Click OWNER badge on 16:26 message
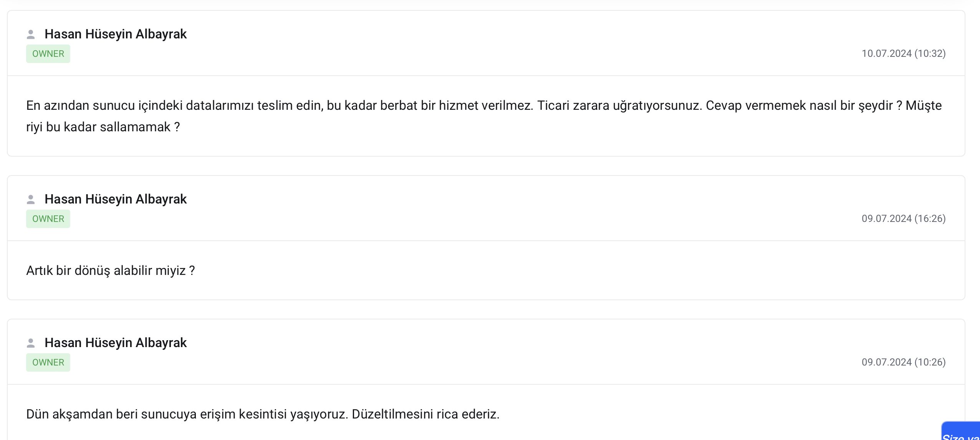Screen dimensions: 980x440 [x=48, y=219]
